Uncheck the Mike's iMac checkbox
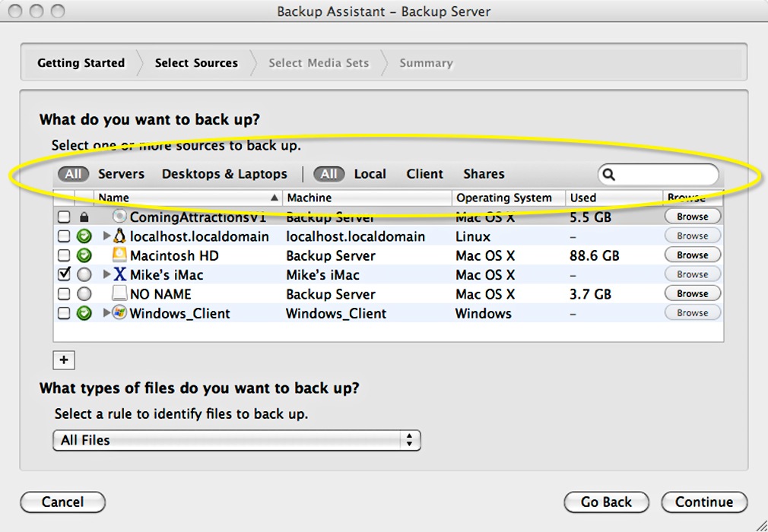The height and width of the screenshot is (532, 768). click(64, 274)
